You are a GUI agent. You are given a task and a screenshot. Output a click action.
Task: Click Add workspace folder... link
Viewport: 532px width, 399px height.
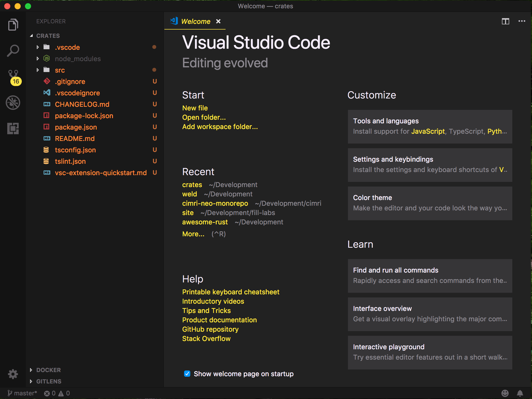click(x=220, y=126)
